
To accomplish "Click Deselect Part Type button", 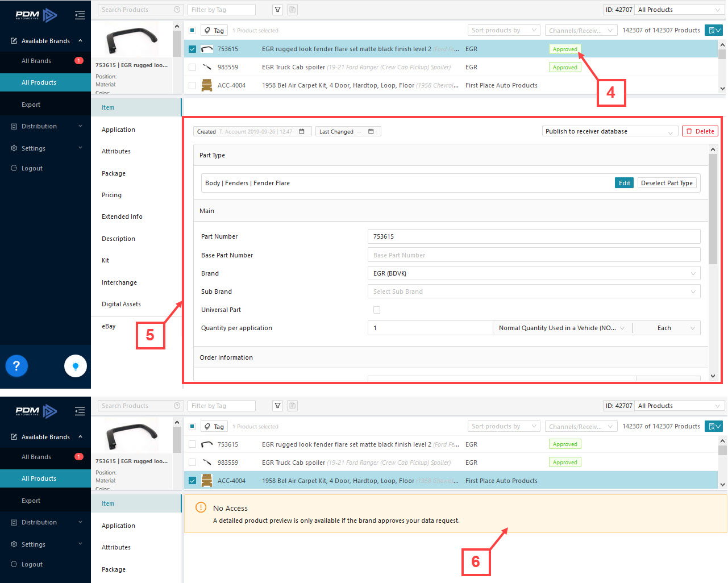I will [x=667, y=183].
